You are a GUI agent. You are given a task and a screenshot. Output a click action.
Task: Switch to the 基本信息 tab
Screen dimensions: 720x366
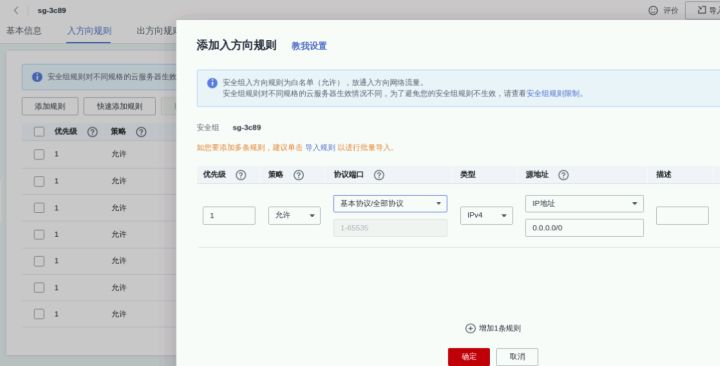click(x=24, y=31)
